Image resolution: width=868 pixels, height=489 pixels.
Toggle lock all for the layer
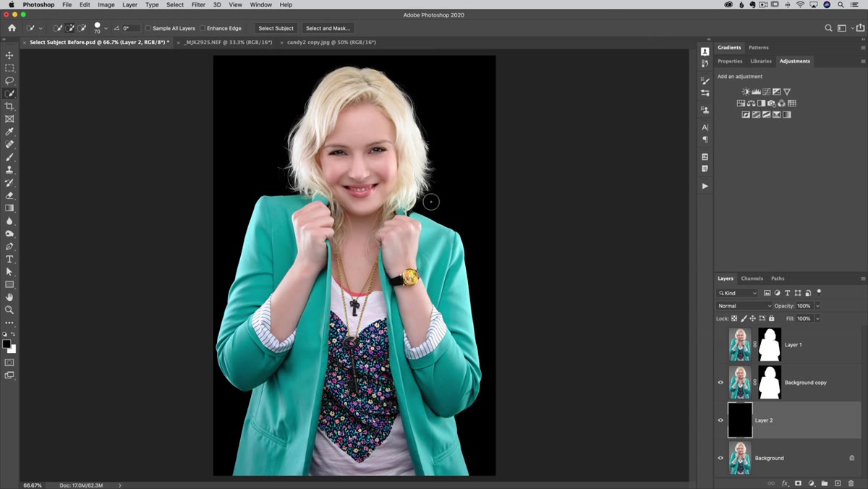click(771, 318)
